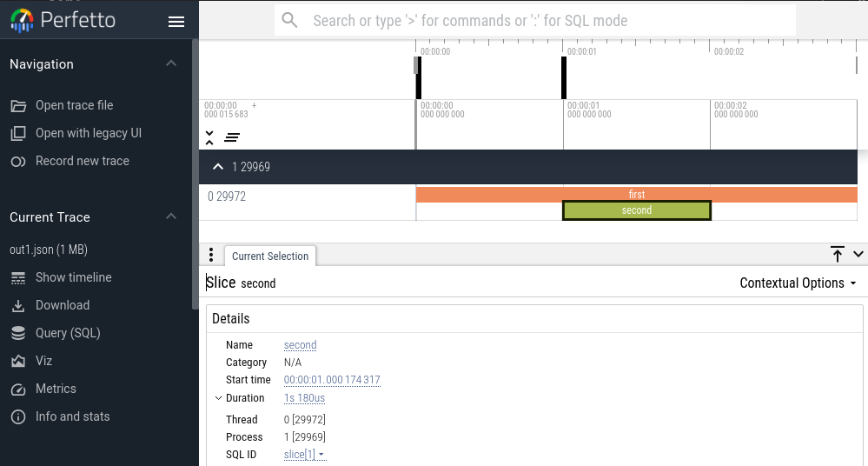The width and height of the screenshot is (868, 466).
Task: Click the Category value N/A
Action: 293,363
